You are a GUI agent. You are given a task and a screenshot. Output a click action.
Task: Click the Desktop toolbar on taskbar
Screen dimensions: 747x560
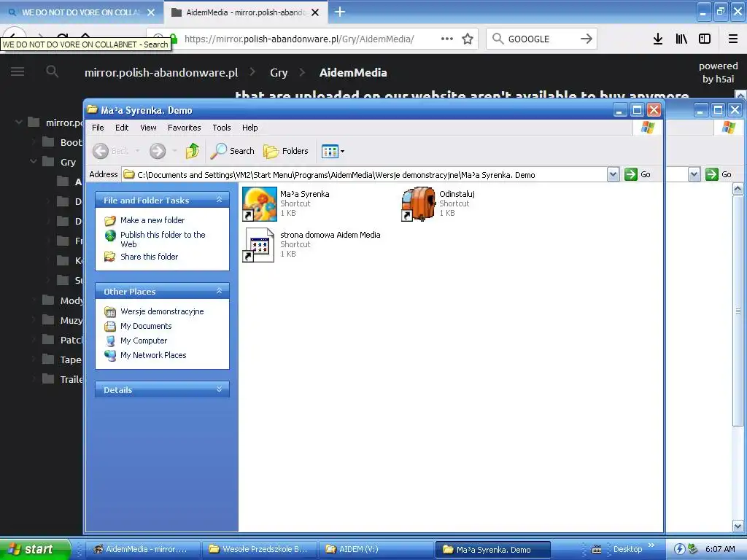point(627,549)
